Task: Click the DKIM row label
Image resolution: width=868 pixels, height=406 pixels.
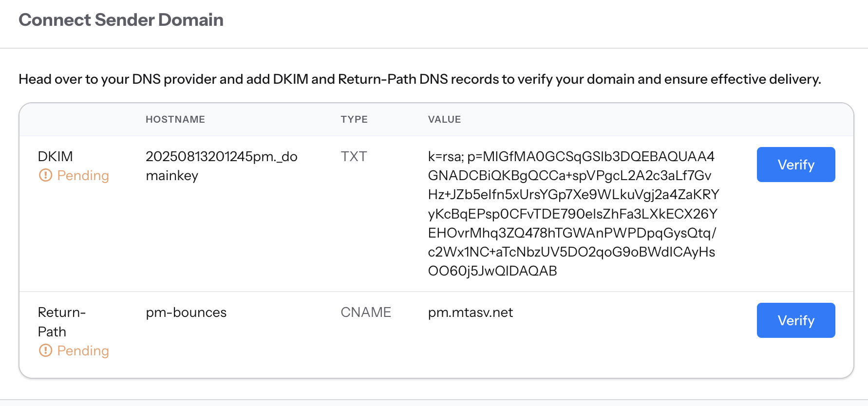Action: click(56, 156)
